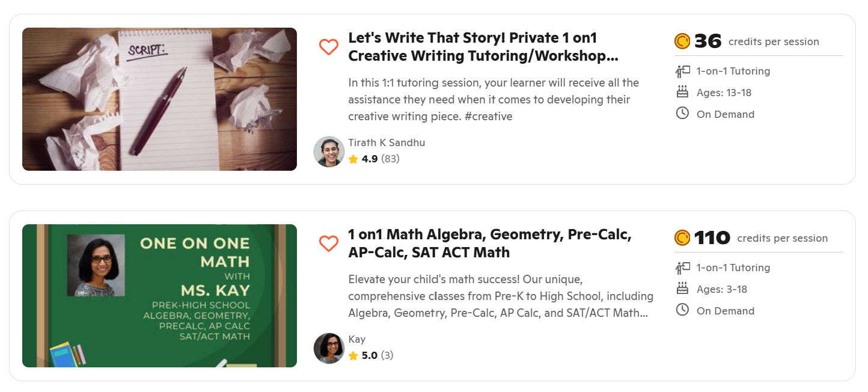Open teacher Tirath K Sandhu's name link

coord(387,142)
